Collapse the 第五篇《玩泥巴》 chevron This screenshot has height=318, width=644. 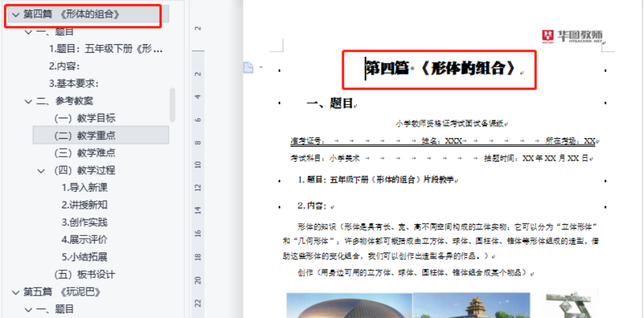(x=15, y=292)
